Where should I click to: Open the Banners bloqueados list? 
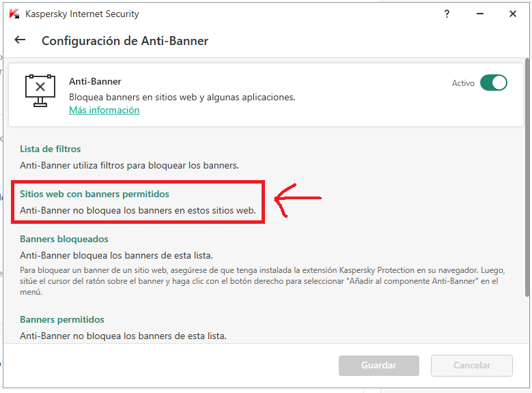click(x=64, y=239)
